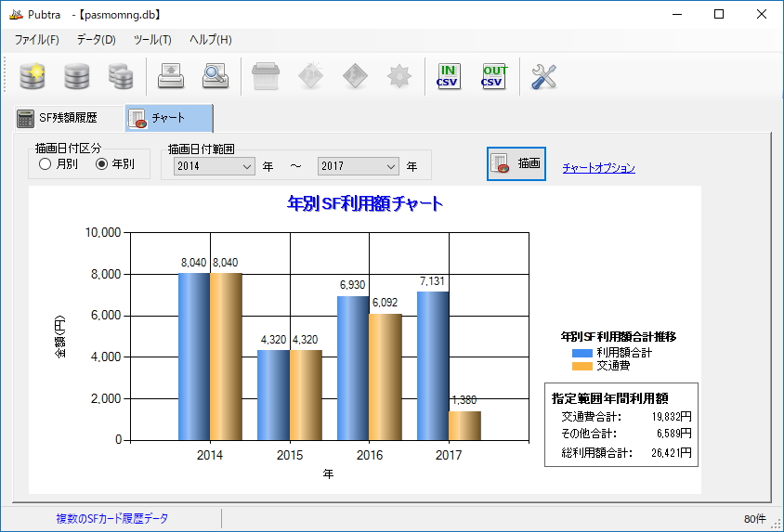Screen dimensions: 784x532
Task: Click the grayed-out trash can icon
Action: click(x=266, y=76)
